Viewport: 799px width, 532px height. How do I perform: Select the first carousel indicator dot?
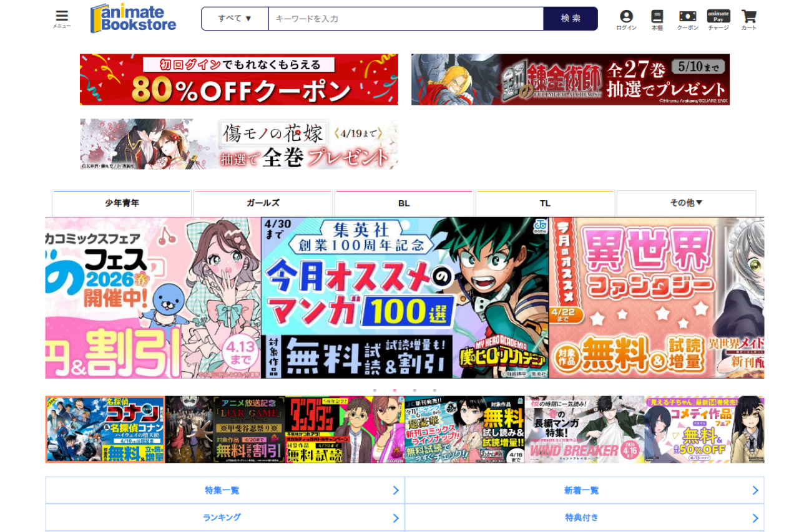point(375,390)
